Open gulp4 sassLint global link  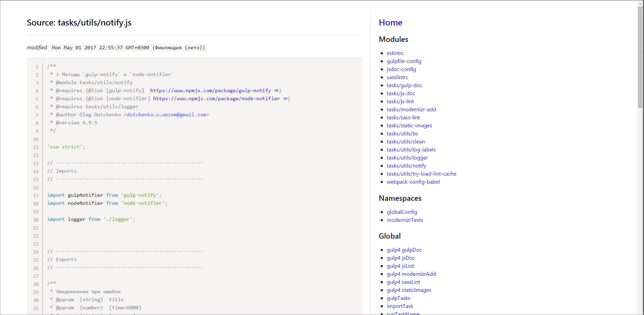point(403,282)
